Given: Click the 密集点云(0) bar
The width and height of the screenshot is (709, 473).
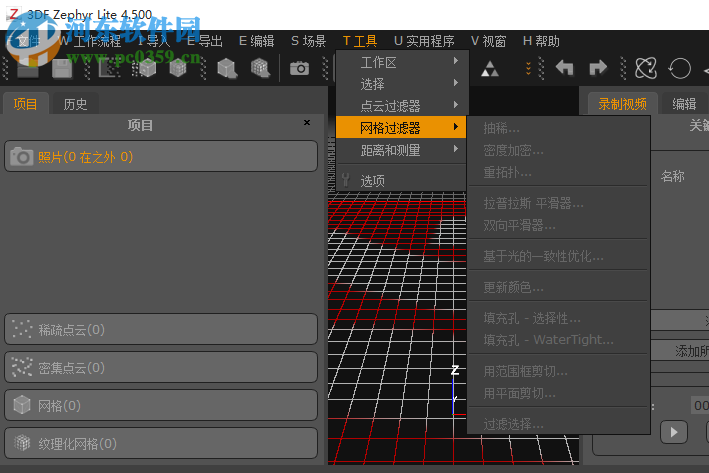Looking at the screenshot, I should click(161, 367).
